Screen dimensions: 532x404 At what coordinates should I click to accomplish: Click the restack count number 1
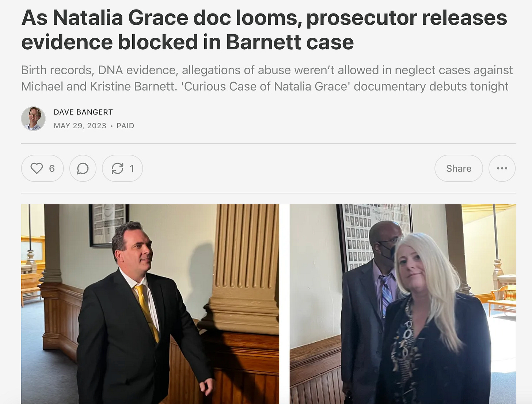[132, 169]
